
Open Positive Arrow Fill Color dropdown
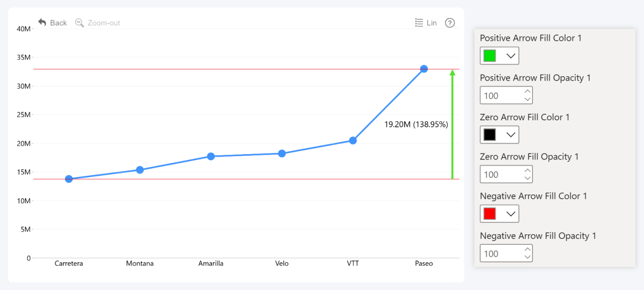pos(511,56)
